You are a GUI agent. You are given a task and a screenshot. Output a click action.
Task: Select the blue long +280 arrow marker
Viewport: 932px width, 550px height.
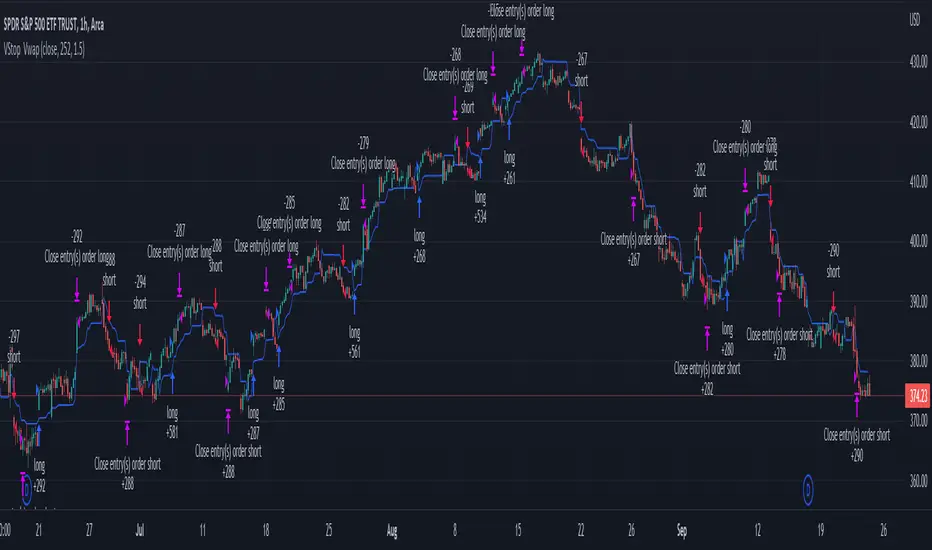(x=726, y=301)
